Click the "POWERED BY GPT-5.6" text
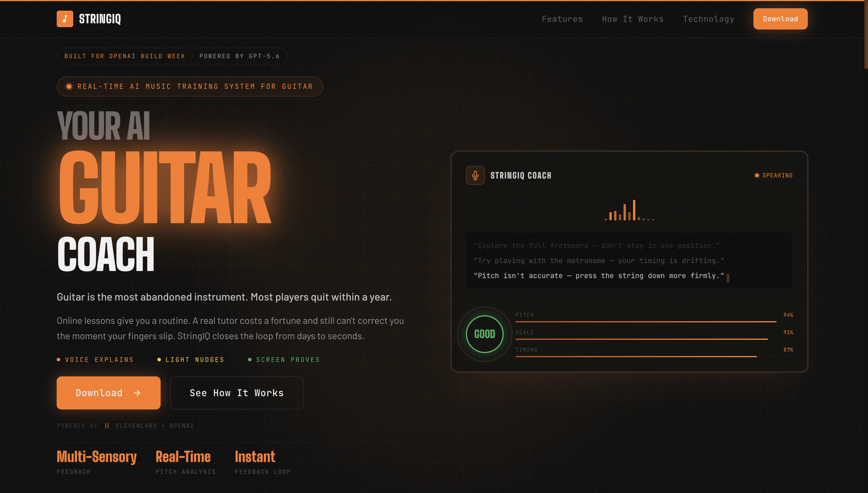The height and width of the screenshot is (493, 868). point(239,56)
